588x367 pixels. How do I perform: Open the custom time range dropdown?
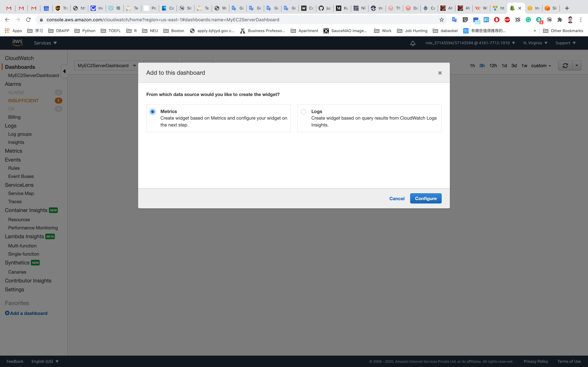(x=541, y=66)
